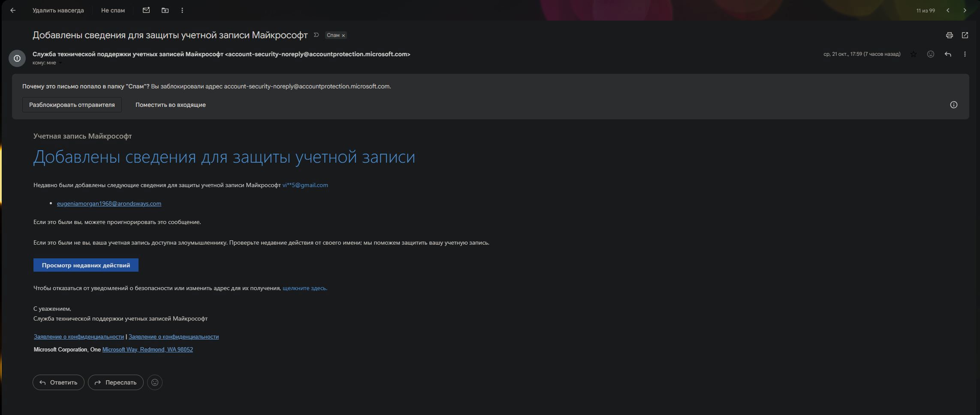Open the Move to folder icon
The width and height of the screenshot is (980, 415).
[165, 10]
